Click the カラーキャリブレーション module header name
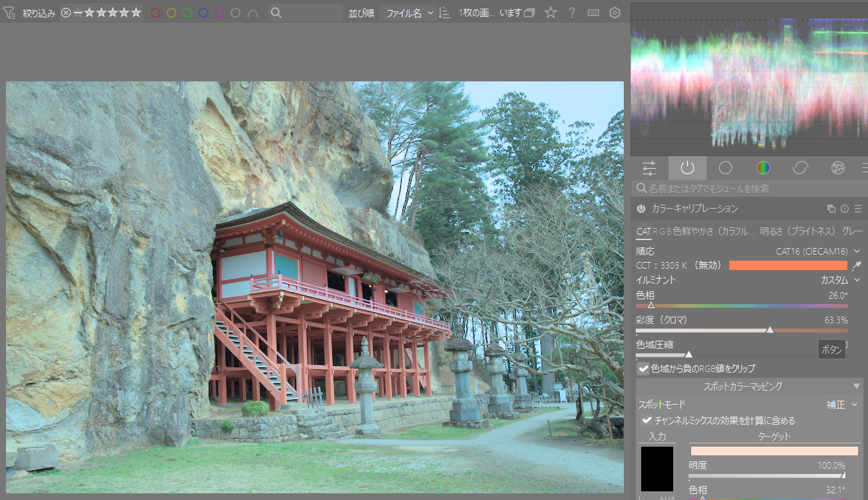This screenshot has width=868, height=500. (695, 209)
